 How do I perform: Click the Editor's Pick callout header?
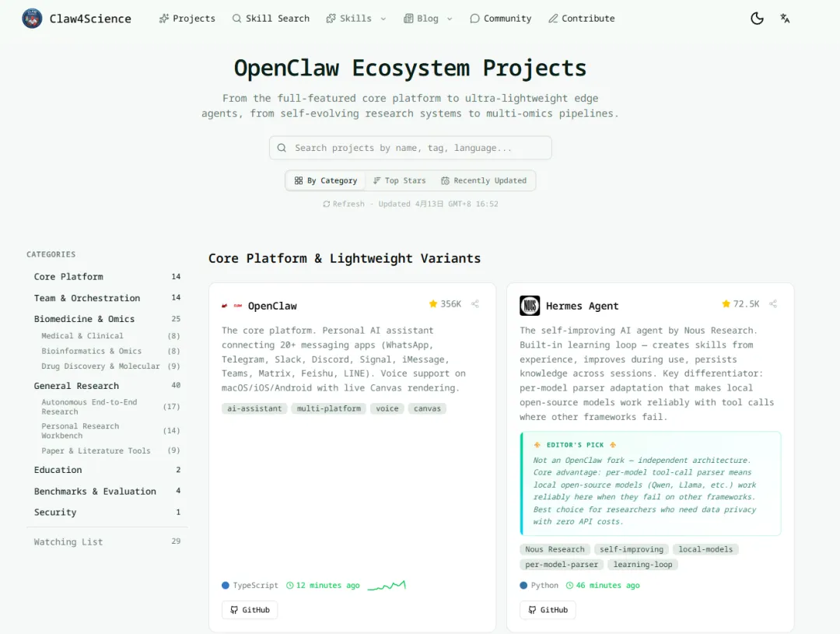pyautogui.click(x=575, y=445)
